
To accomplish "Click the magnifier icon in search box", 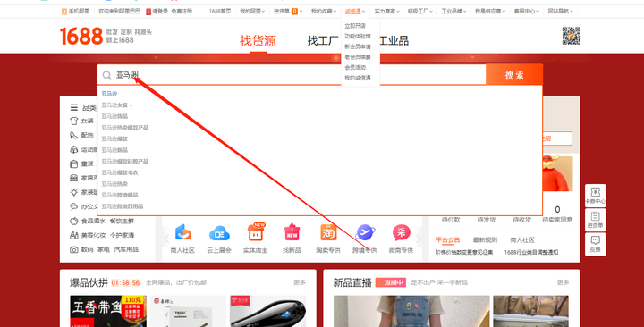I will coord(106,75).
